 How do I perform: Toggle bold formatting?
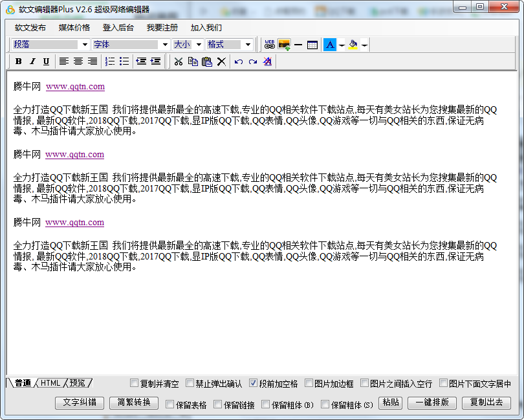(18, 61)
